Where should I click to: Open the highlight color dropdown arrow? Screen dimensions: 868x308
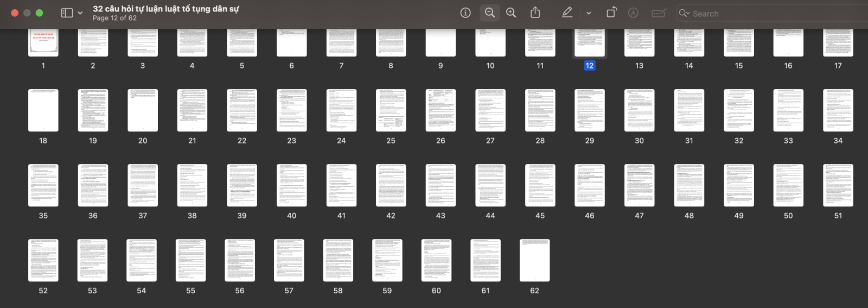pyautogui.click(x=589, y=13)
